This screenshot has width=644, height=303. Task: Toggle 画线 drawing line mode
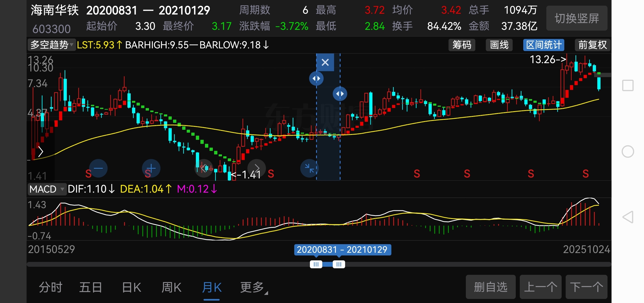pyautogui.click(x=499, y=45)
